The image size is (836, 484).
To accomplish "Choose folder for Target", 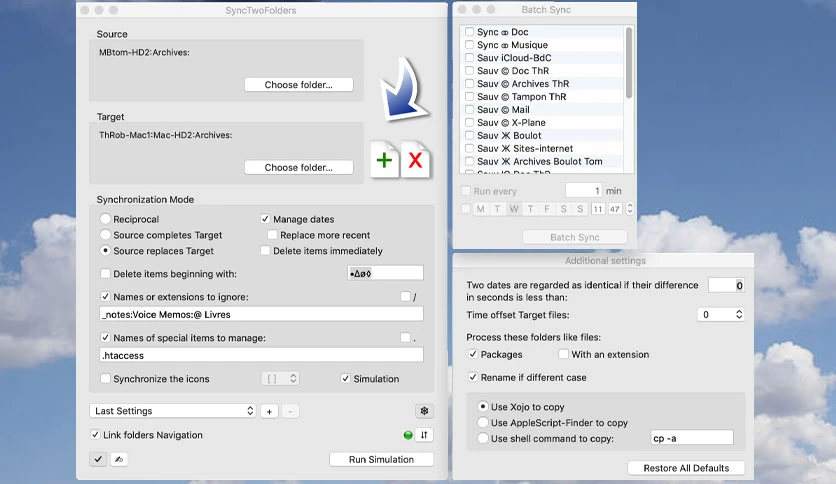I will pyautogui.click(x=299, y=167).
